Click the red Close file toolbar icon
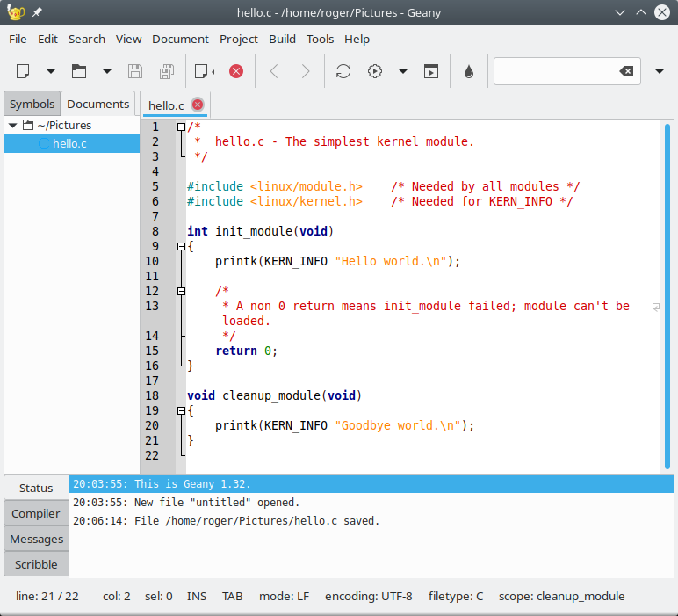This screenshot has height=616, width=678. [236, 71]
